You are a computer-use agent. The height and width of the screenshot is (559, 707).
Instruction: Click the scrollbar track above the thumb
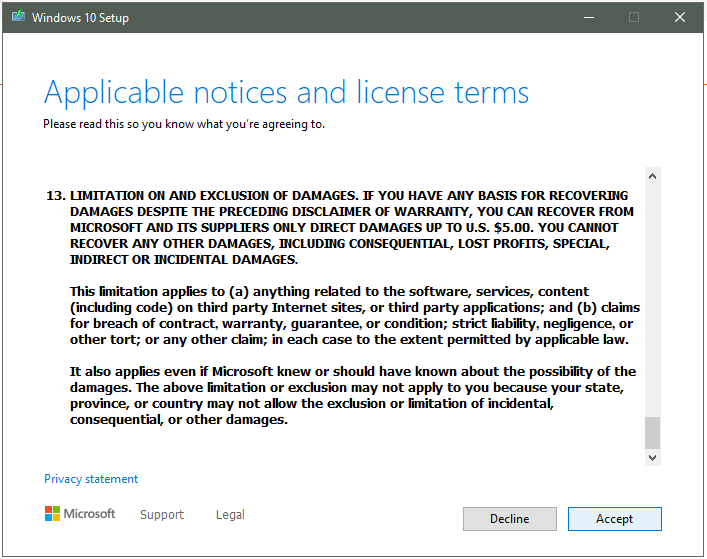point(652,300)
